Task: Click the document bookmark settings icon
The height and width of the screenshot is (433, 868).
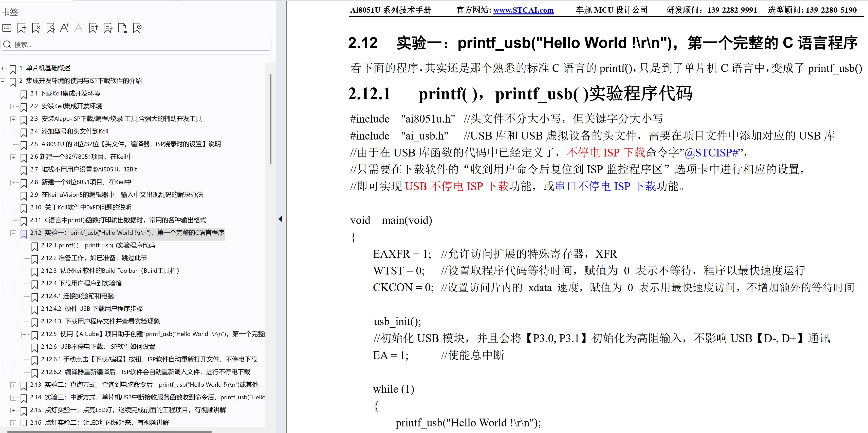Action: click(122, 28)
